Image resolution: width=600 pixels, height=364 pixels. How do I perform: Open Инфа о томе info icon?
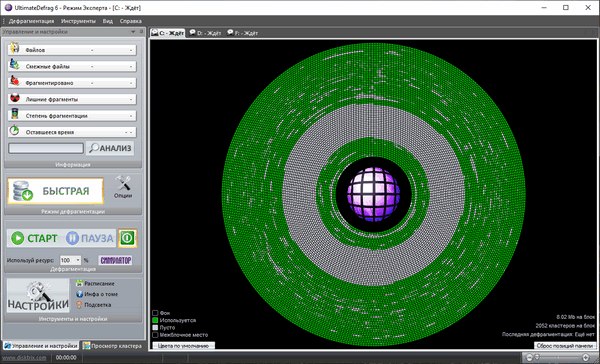coord(79,294)
